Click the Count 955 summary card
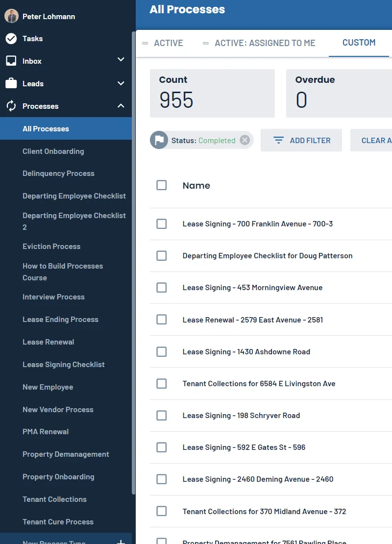Viewport: 392px width, 544px height. pyautogui.click(x=212, y=93)
